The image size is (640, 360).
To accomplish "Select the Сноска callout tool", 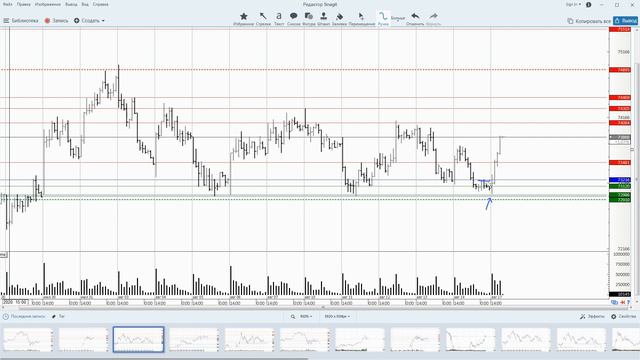I will 293,18.
